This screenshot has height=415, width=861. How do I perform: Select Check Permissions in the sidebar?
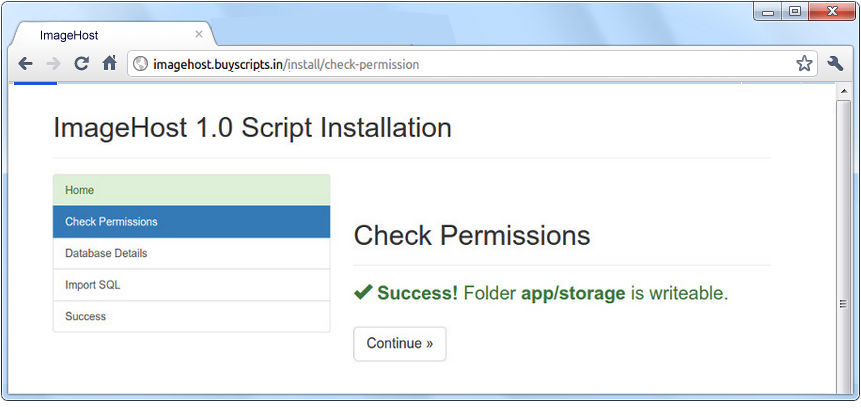[x=191, y=222]
